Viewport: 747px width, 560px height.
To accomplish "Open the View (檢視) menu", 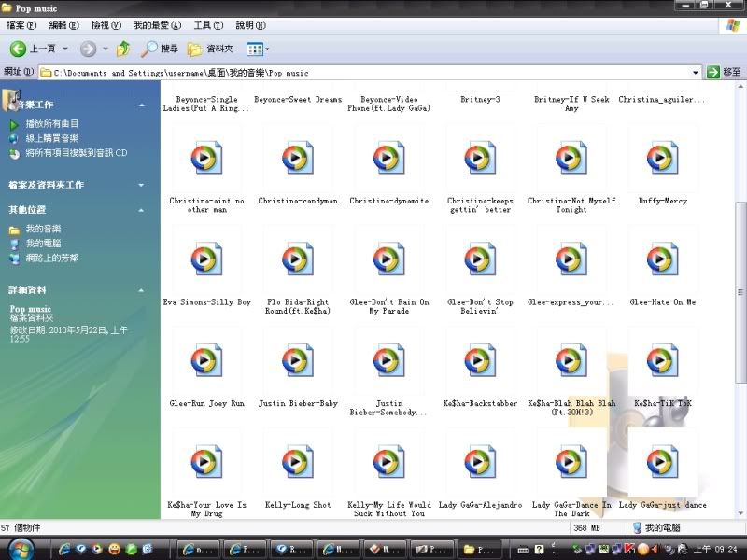I will coord(106,25).
